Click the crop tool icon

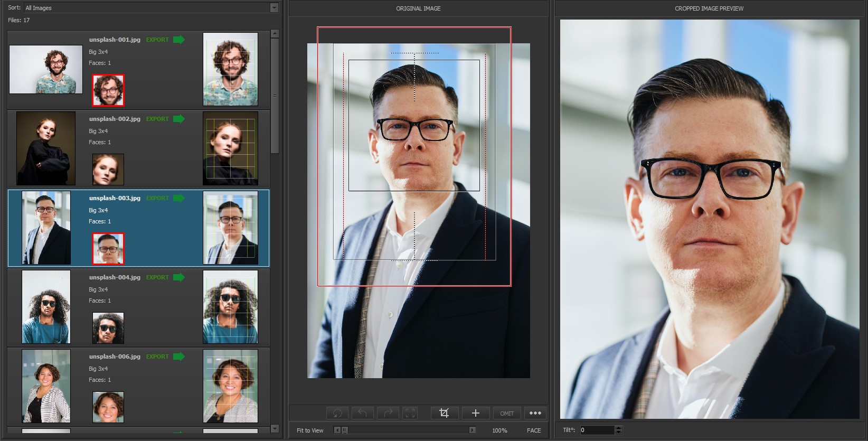click(444, 413)
